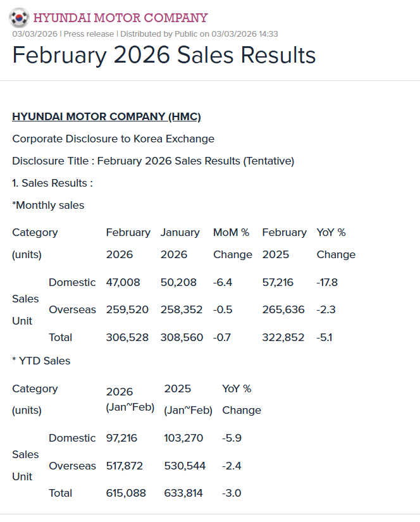Click the Disclosure Title line
This screenshot has width=420, height=522.
153,161
